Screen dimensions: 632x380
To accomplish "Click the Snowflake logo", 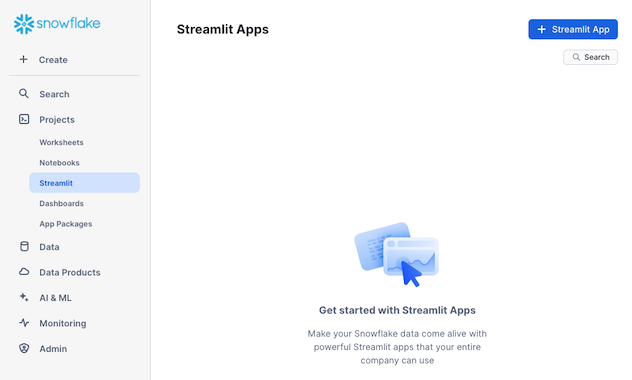I will [57, 24].
